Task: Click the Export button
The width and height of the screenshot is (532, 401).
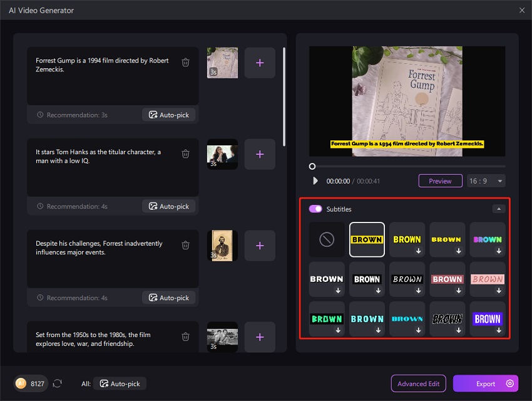Action: click(x=486, y=383)
